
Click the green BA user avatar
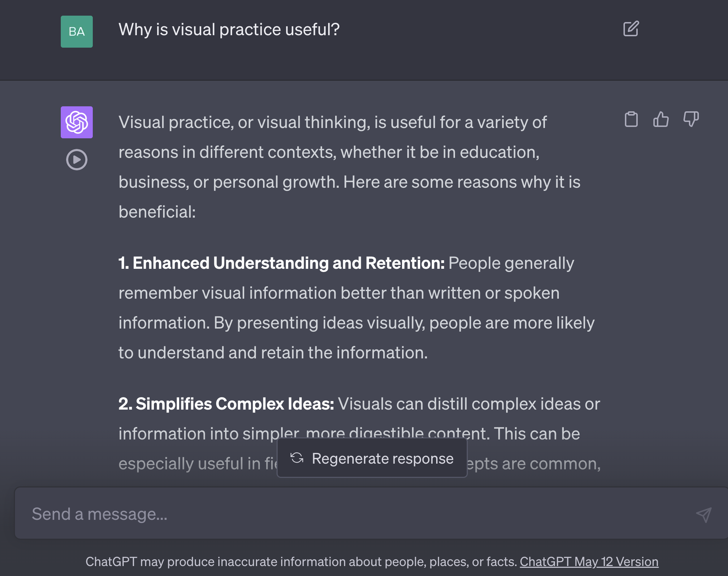[77, 32]
